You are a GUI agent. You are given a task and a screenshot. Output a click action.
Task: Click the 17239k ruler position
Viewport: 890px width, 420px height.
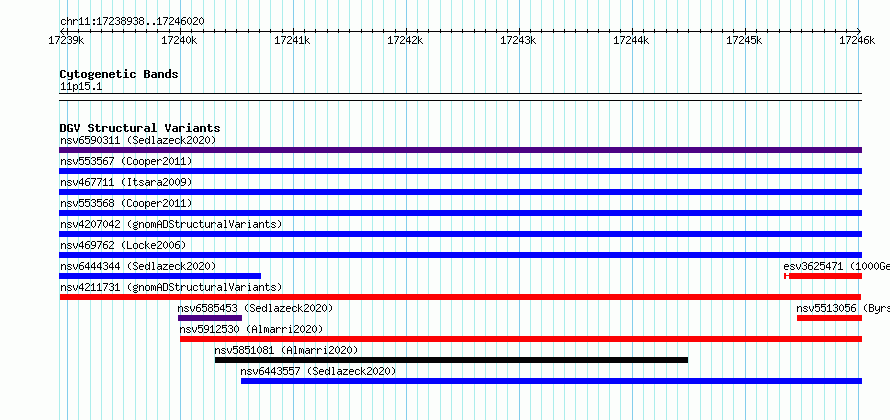66,40
